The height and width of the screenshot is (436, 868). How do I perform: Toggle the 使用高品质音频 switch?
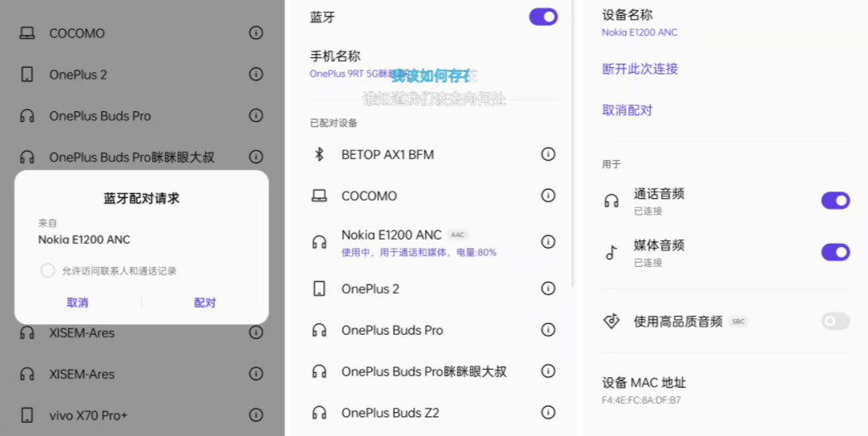click(x=836, y=321)
